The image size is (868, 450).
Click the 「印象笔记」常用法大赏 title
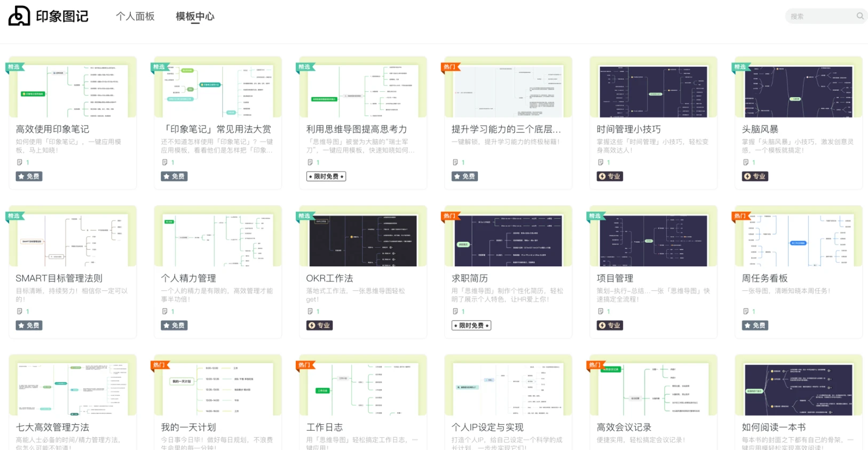216,129
